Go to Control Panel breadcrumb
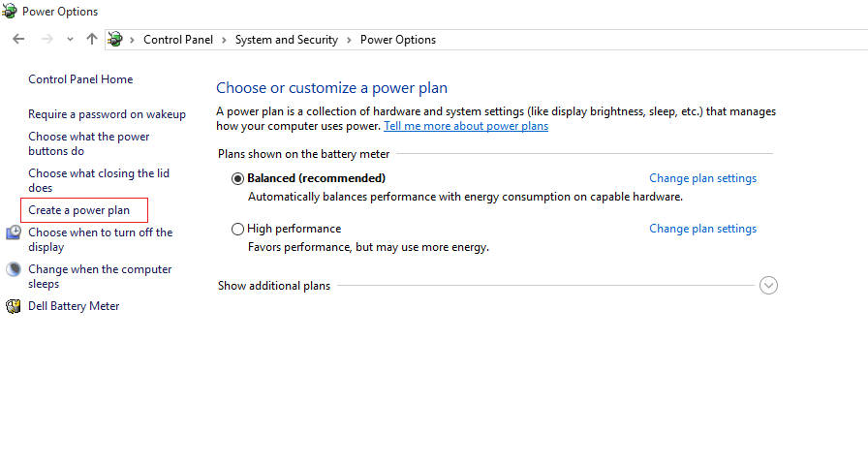Screen dimensions: 868x465 click(178, 40)
